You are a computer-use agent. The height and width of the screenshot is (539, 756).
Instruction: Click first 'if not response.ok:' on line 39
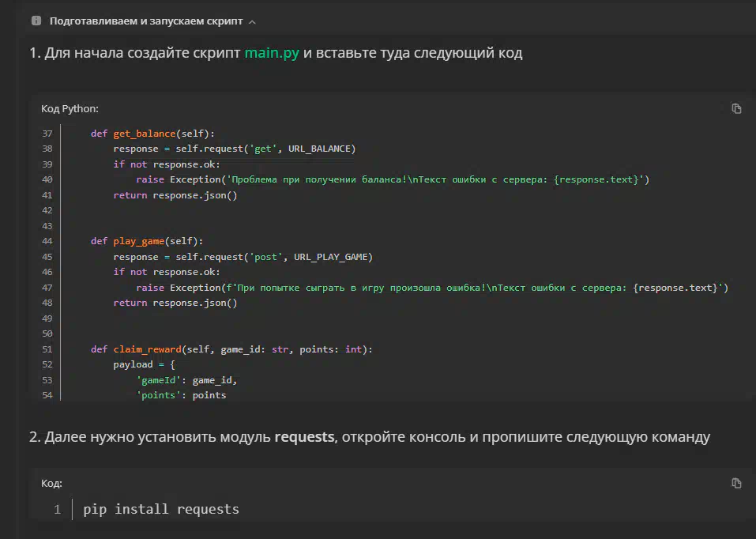tap(167, 164)
